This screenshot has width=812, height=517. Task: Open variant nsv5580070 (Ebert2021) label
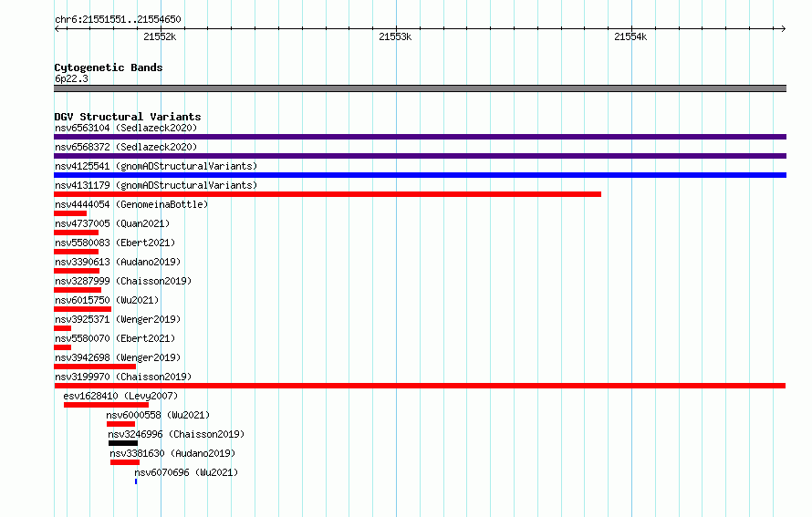coord(115,338)
